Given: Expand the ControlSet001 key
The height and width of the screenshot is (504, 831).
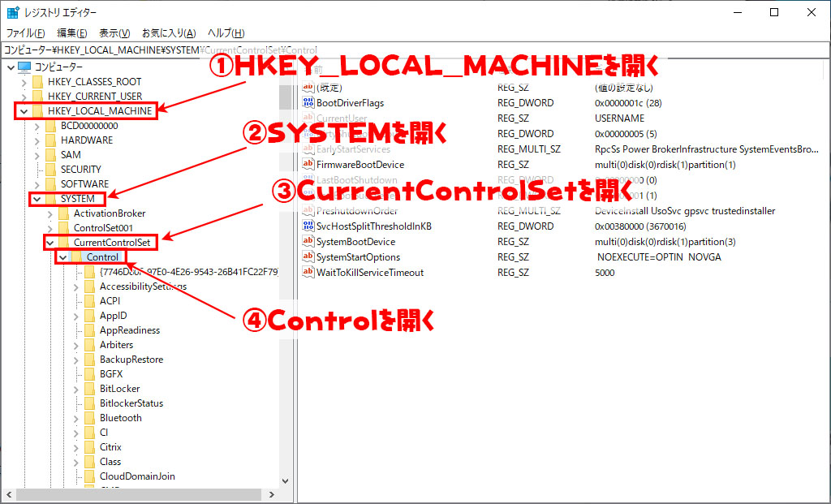Looking at the screenshot, I should 50,228.
